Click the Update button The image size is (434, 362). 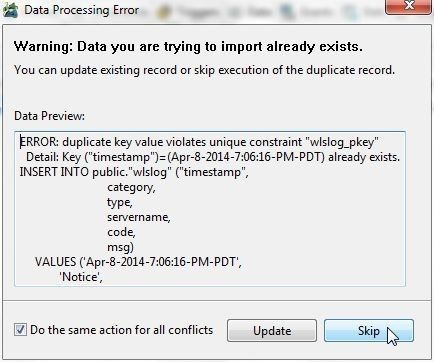click(x=272, y=330)
